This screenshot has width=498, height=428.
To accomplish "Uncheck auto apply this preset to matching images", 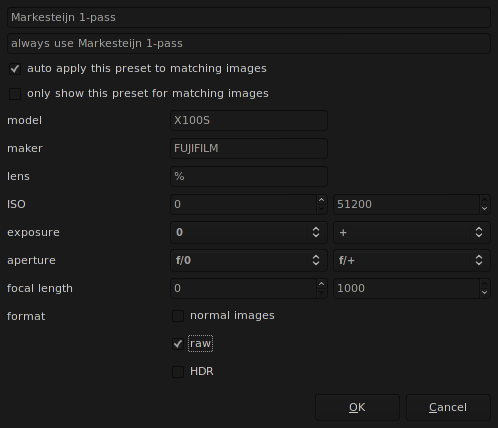I will [15, 69].
